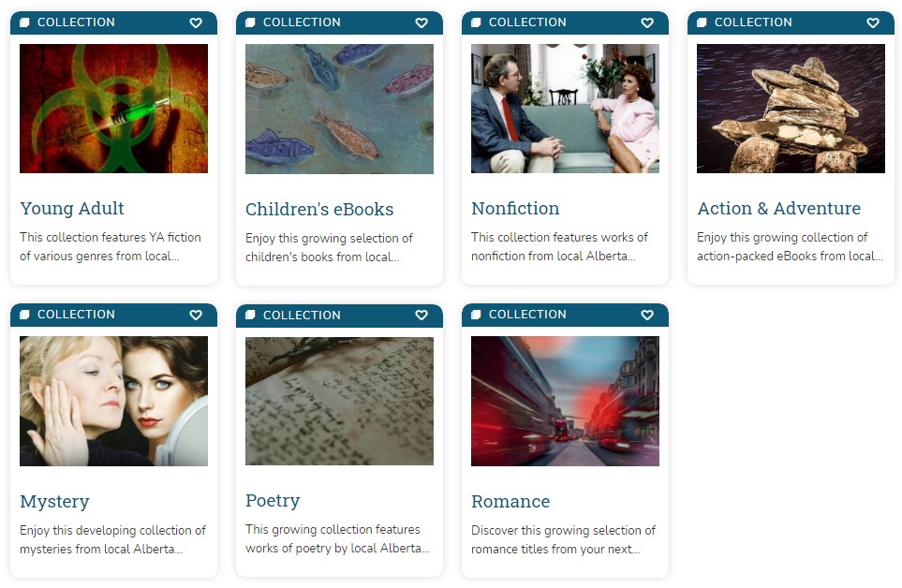Select the Mystery collection title link
The height and width of the screenshot is (588, 902).
(x=54, y=502)
